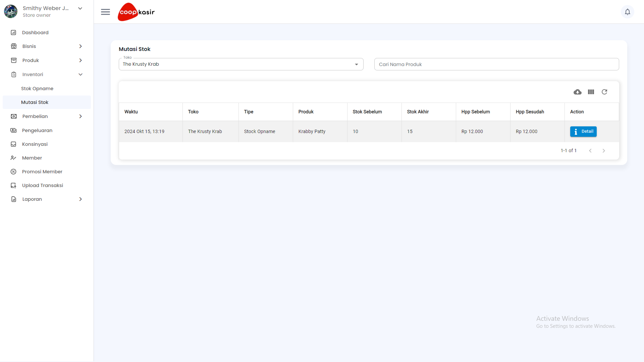Click the Coop Kasir logo
644x362 pixels.
136,12
